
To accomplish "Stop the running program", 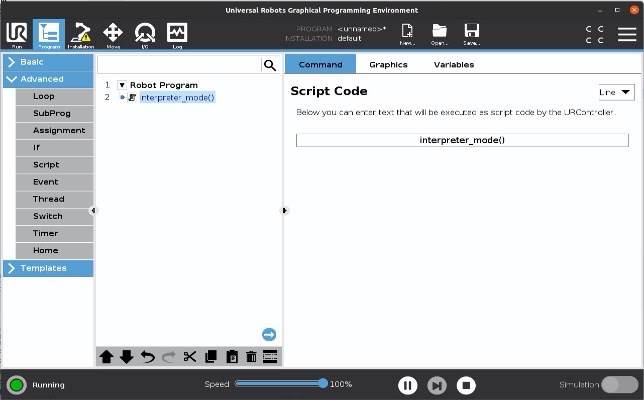I will pyautogui.click(x=466, y=385).
